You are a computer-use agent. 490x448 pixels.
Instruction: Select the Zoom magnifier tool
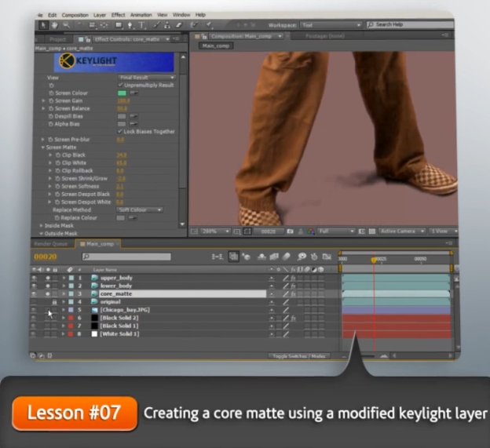tap(66, 25)
